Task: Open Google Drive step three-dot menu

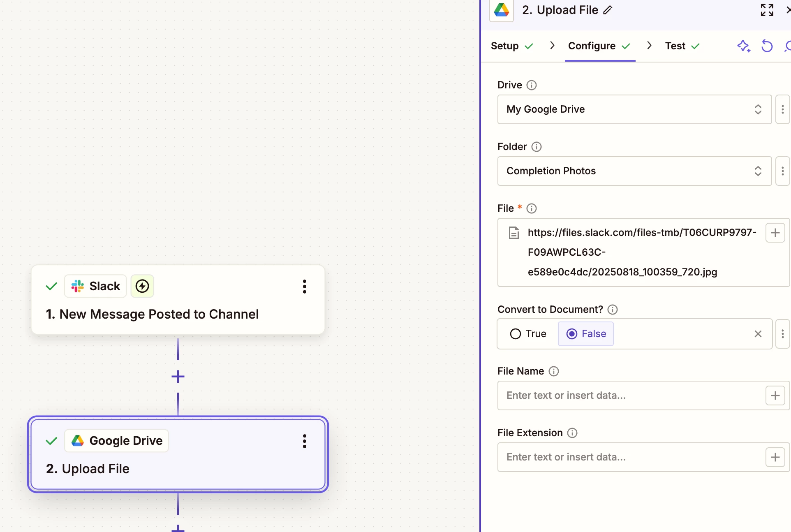Action: coord(305,441)
